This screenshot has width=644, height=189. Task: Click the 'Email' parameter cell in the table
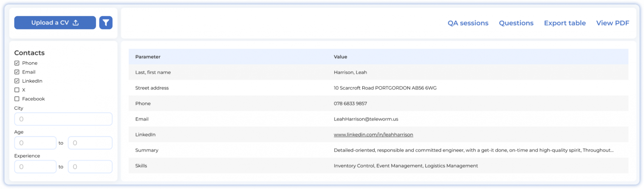click(x=142, y=119)
